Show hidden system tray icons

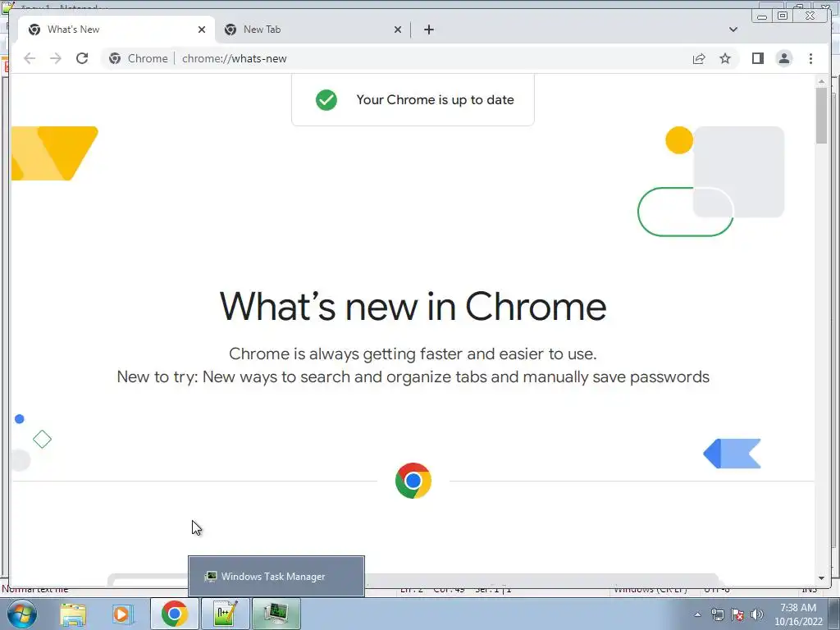[x=697, y=614]
